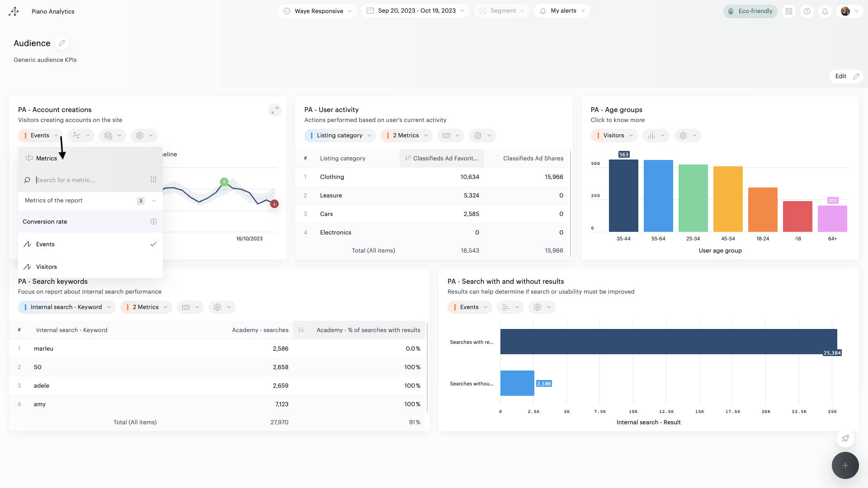Click the rocket icon at bottom right
868x488 pixels.
tap(845, 438)
